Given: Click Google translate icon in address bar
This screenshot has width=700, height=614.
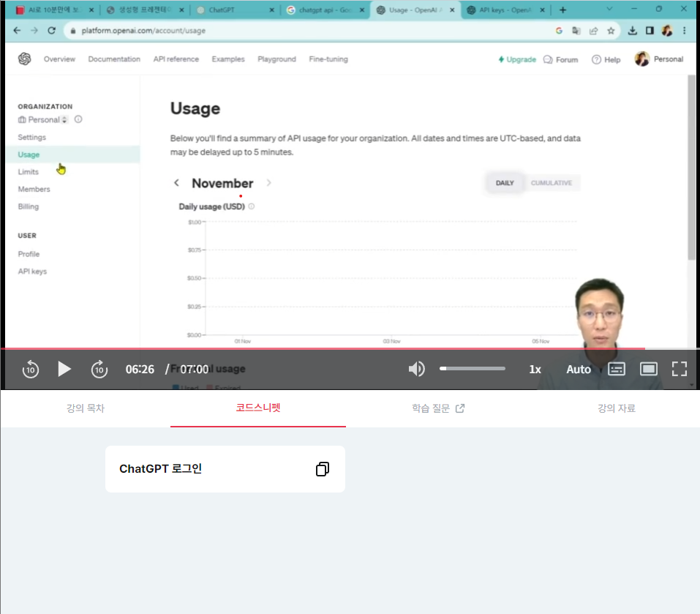Looking at the screenshot, I should pyautogui.click(x=576, y=31).
